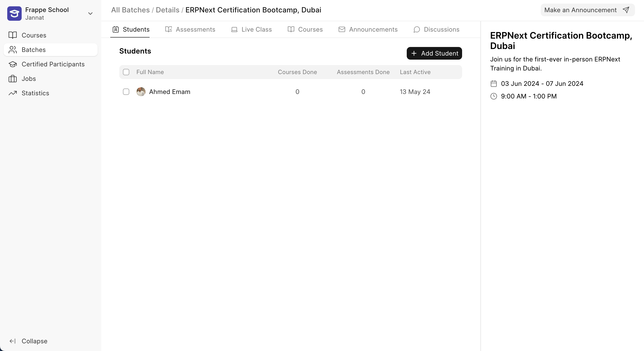Click the Courses tab in batch detail
The width and height of the screenshot is (644, 351).
pyautogui.click(x=310, y=29)
